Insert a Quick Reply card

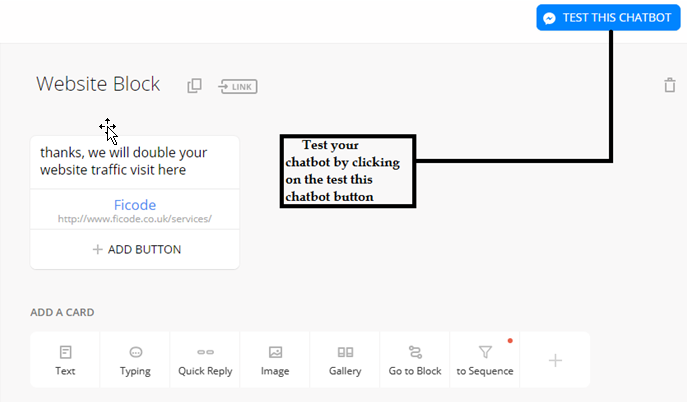pos(205,360)
